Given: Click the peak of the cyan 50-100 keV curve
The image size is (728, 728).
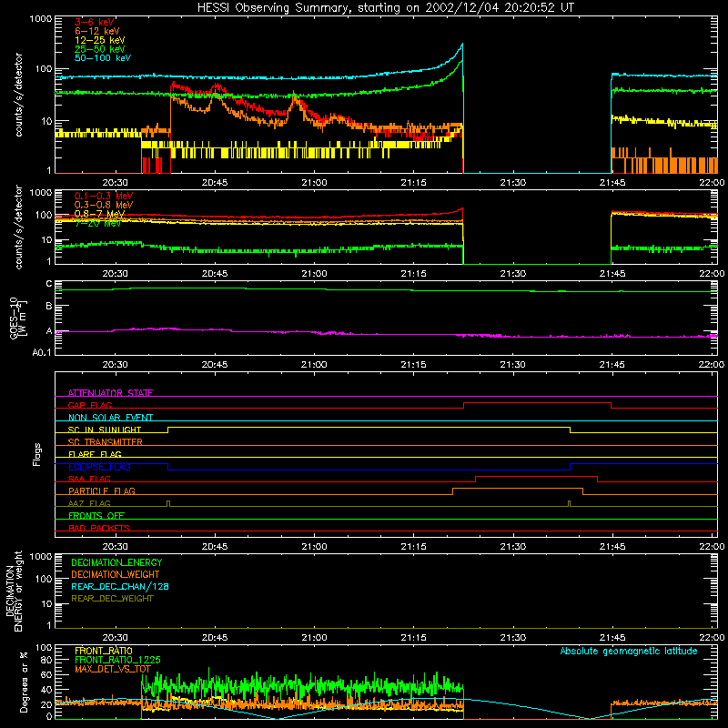Looking at the screenshot, I should click(x=462, y=44).
